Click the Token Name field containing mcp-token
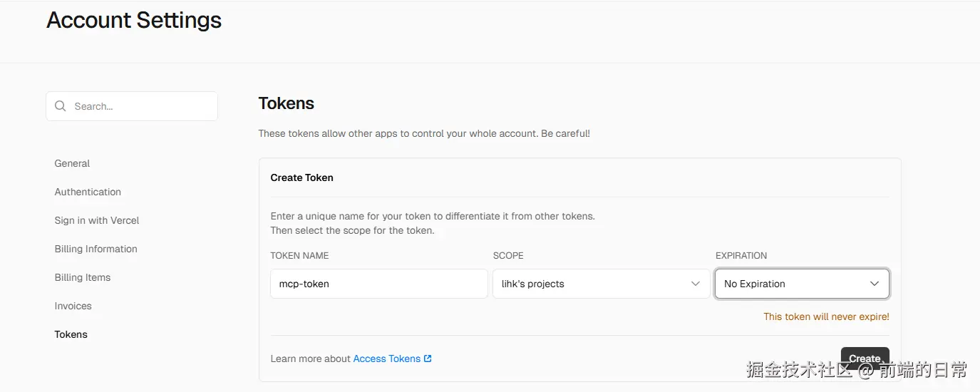Image resolution: width=980 pixels, height=392 pixels. click(x=378, y=284)
